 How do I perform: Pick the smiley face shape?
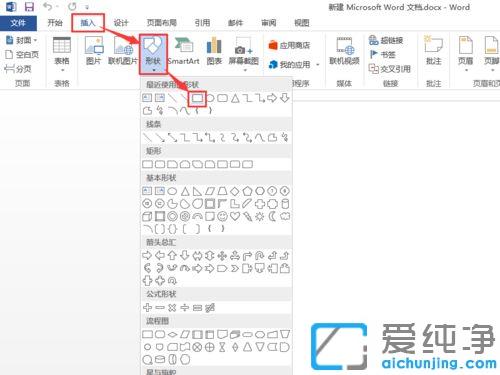pyautogui.click(x=222, y=216)
